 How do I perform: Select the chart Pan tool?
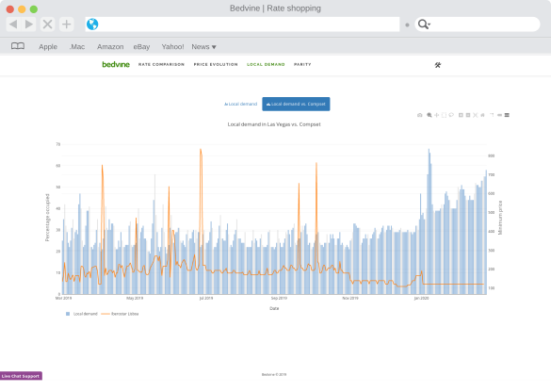pos(436,115)
